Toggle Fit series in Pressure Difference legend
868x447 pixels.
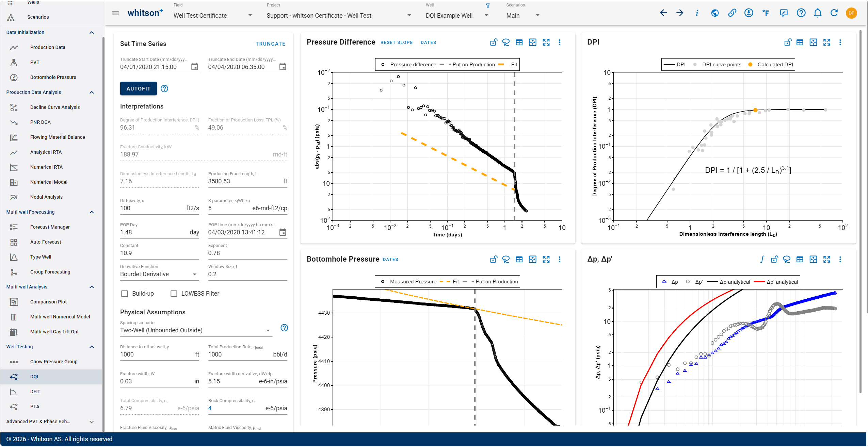[508, 65]
